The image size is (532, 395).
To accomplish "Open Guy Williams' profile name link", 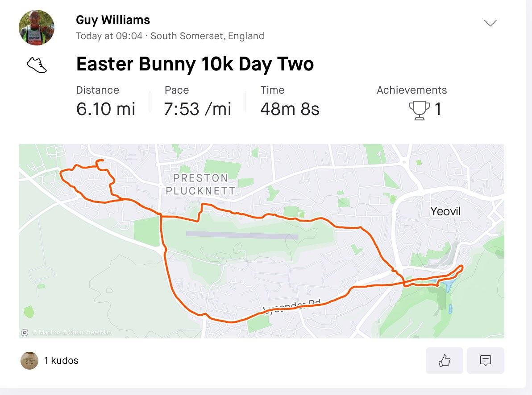I will (x=113, y=20).
